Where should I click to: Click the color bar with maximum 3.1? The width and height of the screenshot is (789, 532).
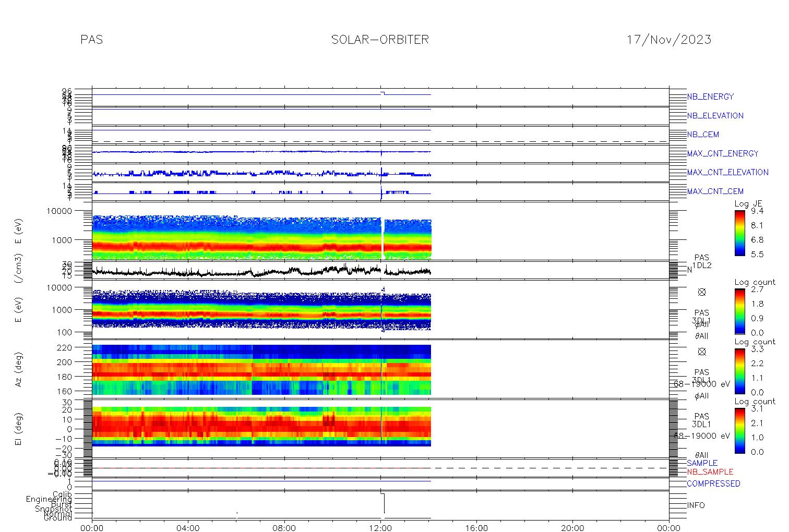[739, 430]
